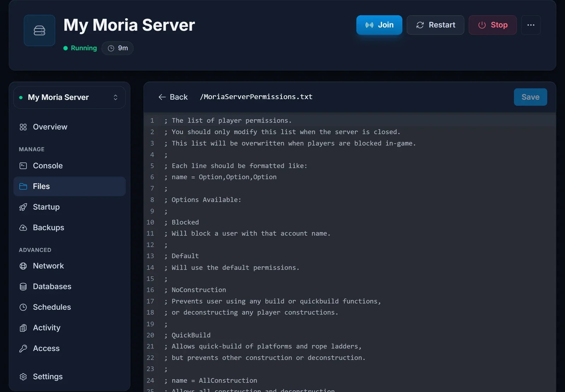Screen dimensions: 565x392
Task: Click the /MoriaServerPermissions.txt file path
Action: coord(256,97)
